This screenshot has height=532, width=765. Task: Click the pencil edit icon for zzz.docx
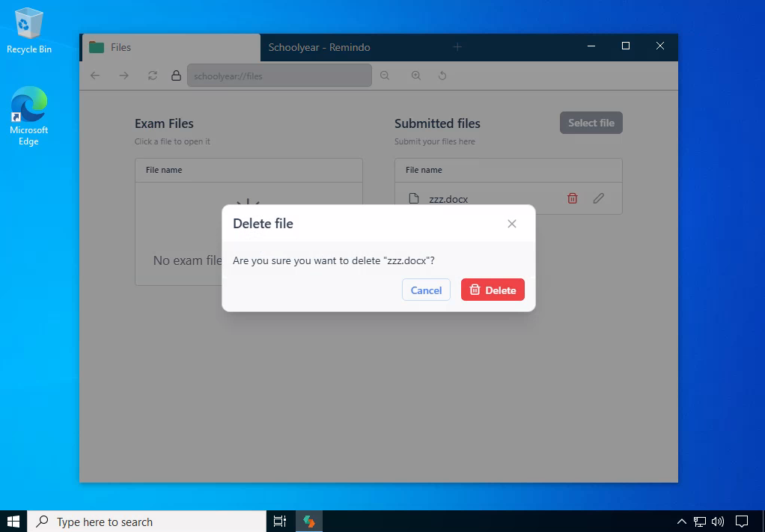pos(598,198)
